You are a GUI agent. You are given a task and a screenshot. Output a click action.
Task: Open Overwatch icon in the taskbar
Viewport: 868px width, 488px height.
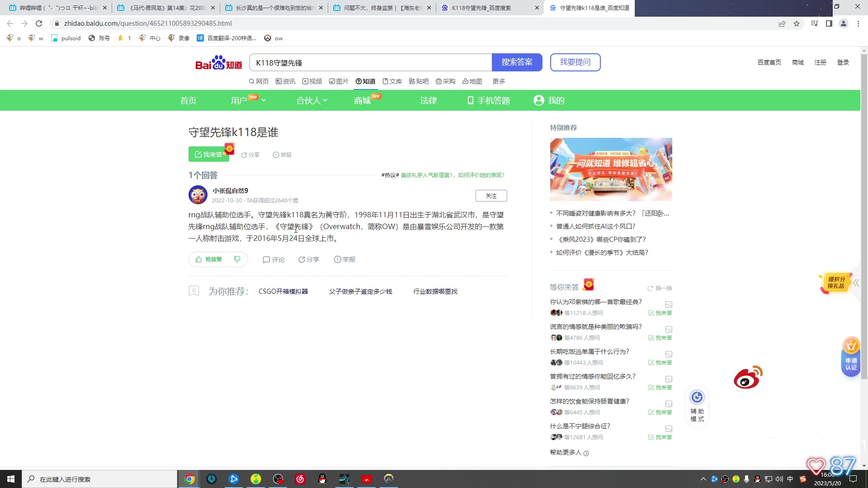(x=389, y=479)
